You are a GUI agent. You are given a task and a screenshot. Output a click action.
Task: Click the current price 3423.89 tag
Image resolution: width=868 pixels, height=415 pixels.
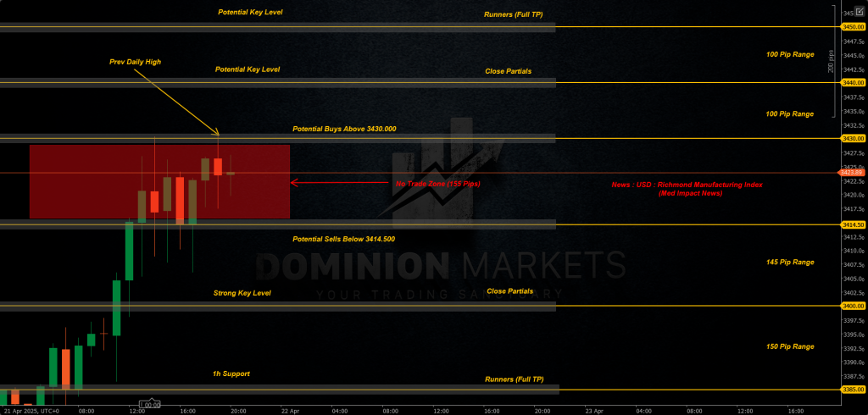pyautogui.click(x=852, y=173)
